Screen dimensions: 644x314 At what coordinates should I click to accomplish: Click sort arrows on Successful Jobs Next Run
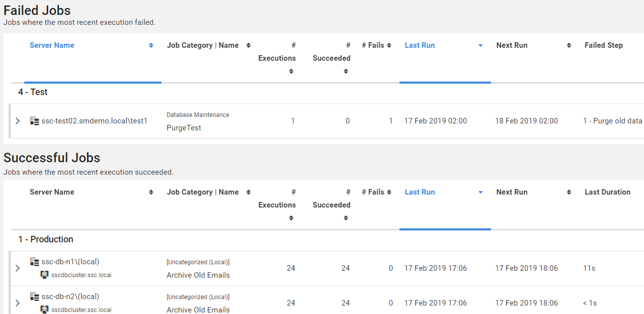[x=569, y=192]
